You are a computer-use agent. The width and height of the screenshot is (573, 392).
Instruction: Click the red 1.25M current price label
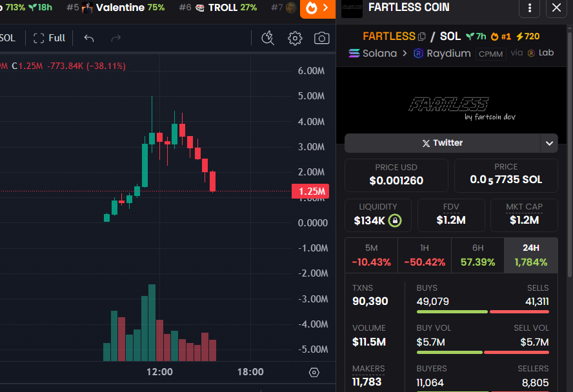pyautogui.click(x=310, y=191)
